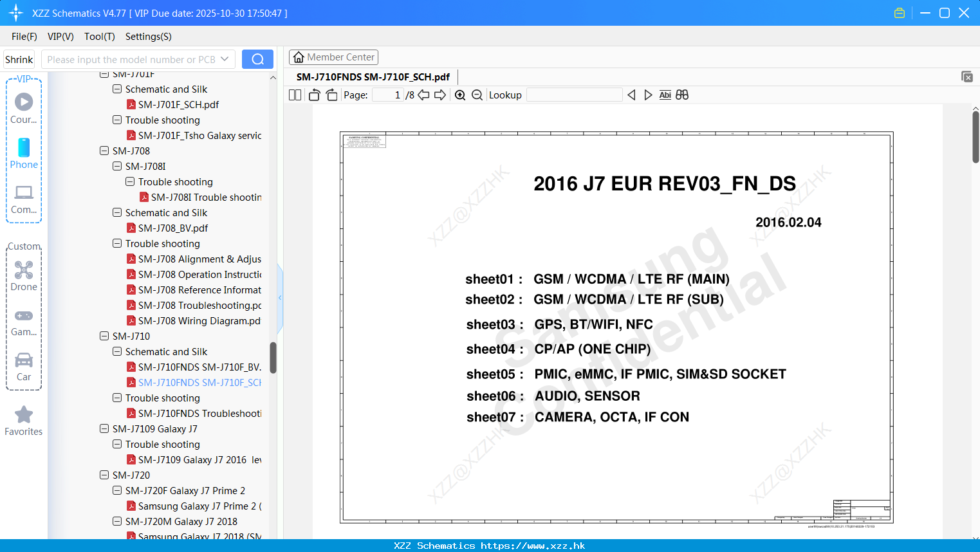Zoom in on the schematic
The image size is (980, 552).
[460, 95]
